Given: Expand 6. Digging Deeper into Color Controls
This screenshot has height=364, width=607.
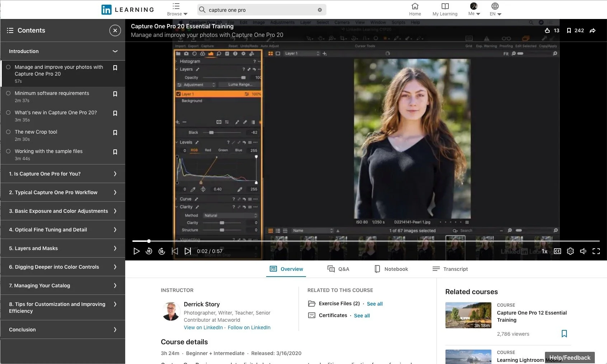Looking at the screenshot, I should pos(63,267).
